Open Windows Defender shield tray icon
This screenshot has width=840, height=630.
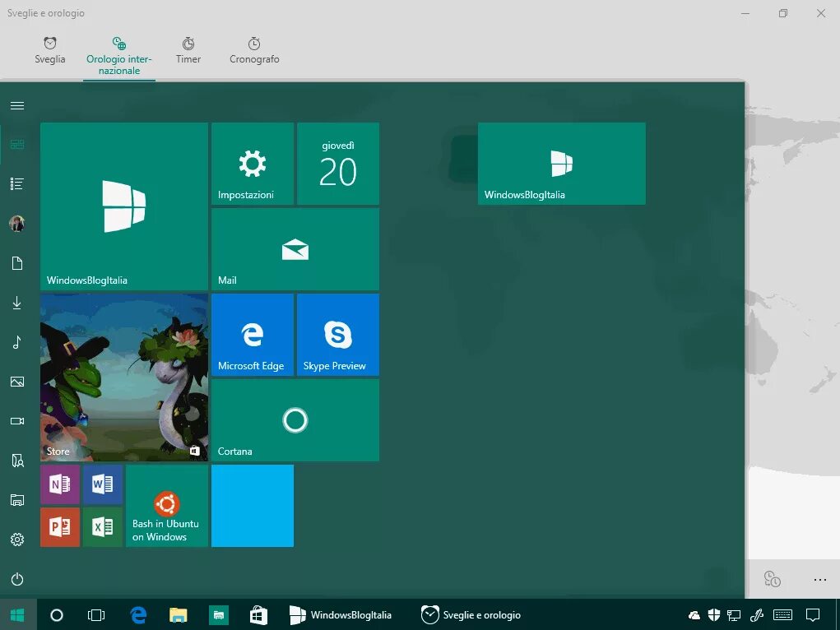click(713, 615)
